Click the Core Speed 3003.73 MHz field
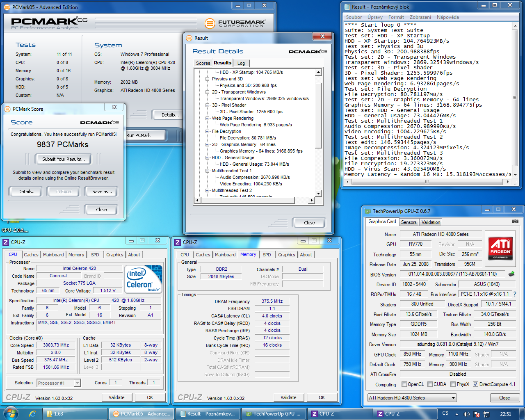This screenshot has height=420, width=525. tap(57, 345)
